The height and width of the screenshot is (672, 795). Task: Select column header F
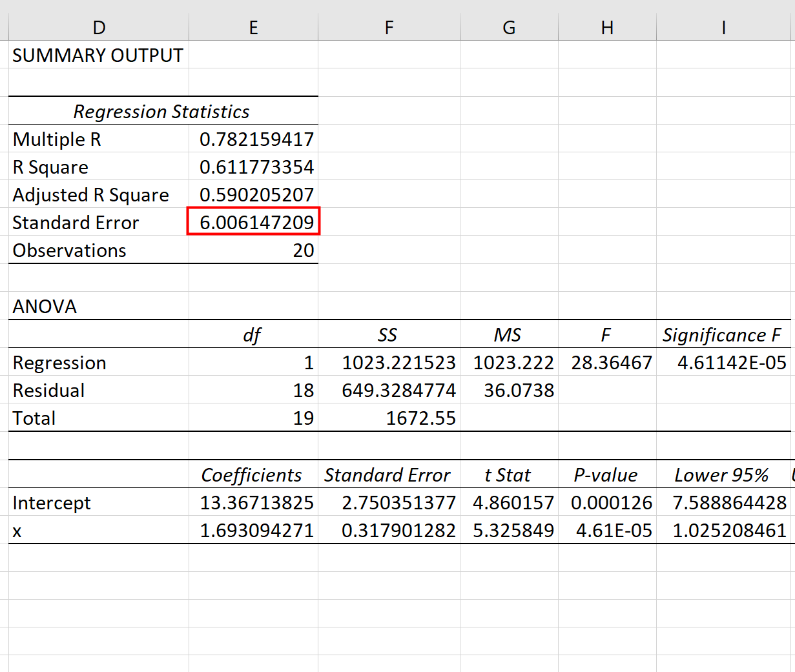pos(388,27)
